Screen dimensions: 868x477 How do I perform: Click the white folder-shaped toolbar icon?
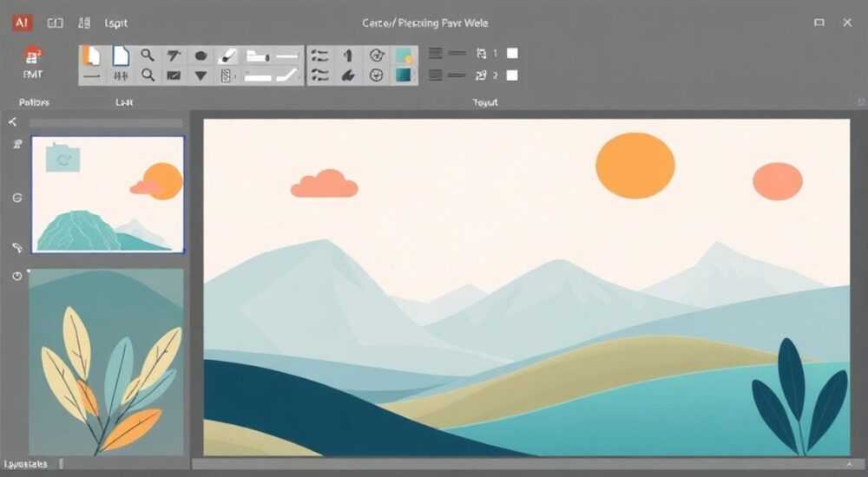(x=258, y=56)
